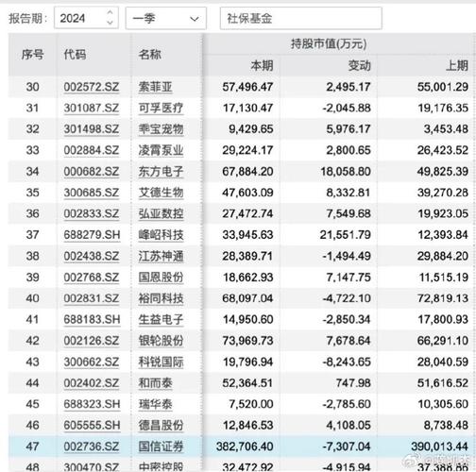This screenshot has width=476, height=472.
Task: Open stock name link 国恩股份
Action: (x=161, y=278)
